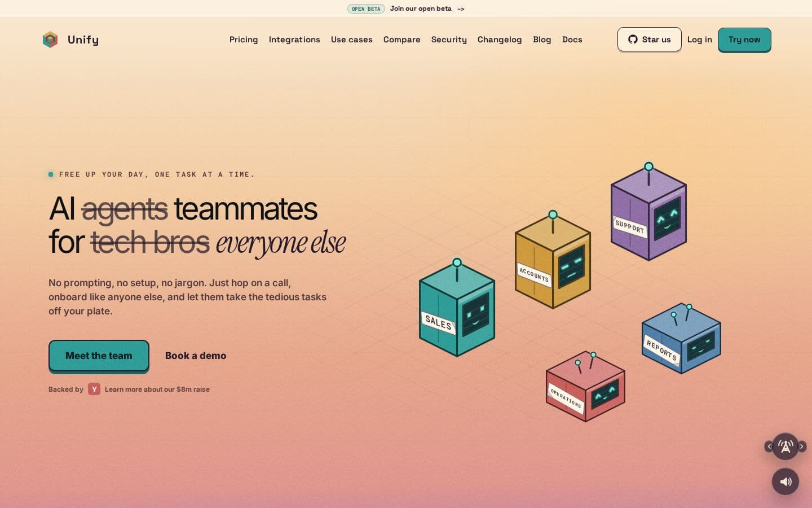Open the Compare page

pyautogui.click(x=402, y=40)
